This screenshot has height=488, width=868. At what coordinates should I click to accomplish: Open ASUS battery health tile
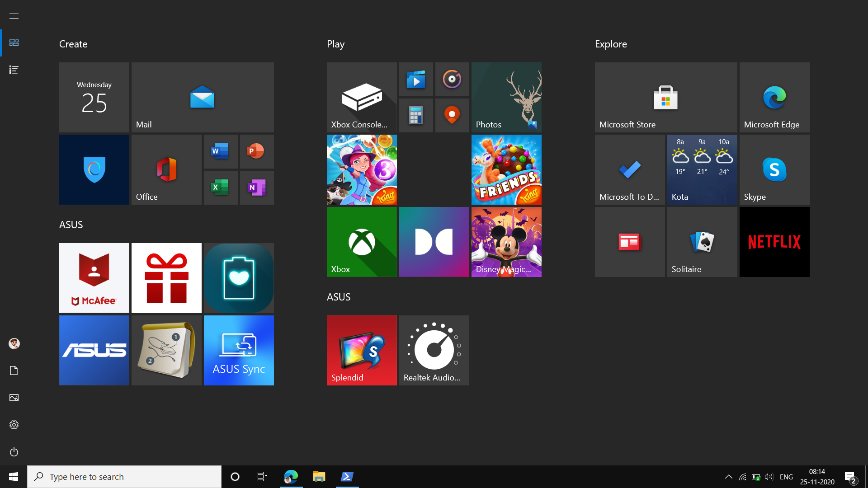[x=239, y=278]
